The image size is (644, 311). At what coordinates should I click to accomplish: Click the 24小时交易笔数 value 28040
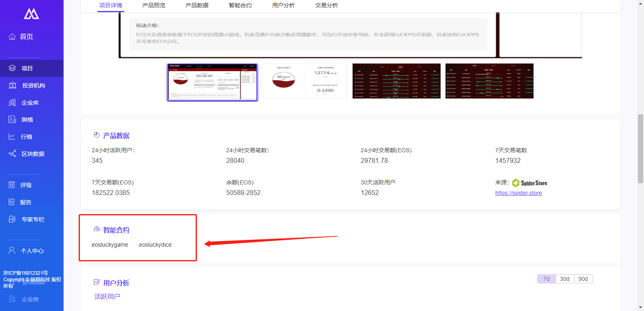coord(235,160)
